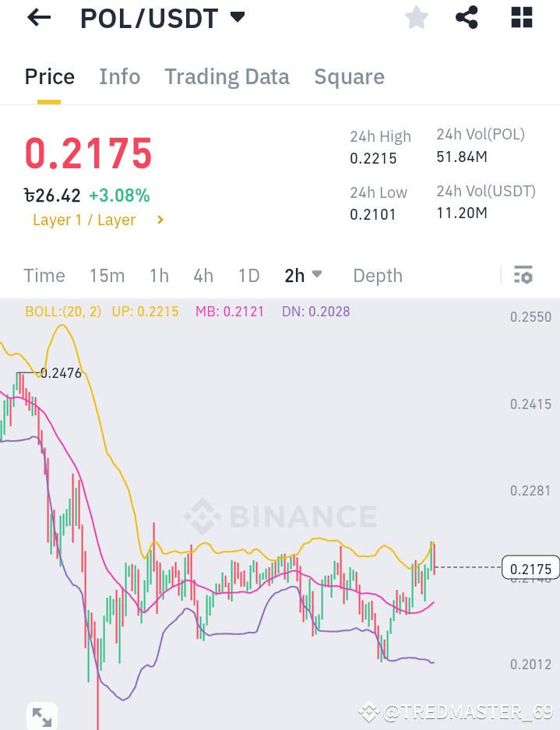The image size is (560, 730).
Task: Add POL/USDT to favorites with the star
Action: tap(416, 17)
